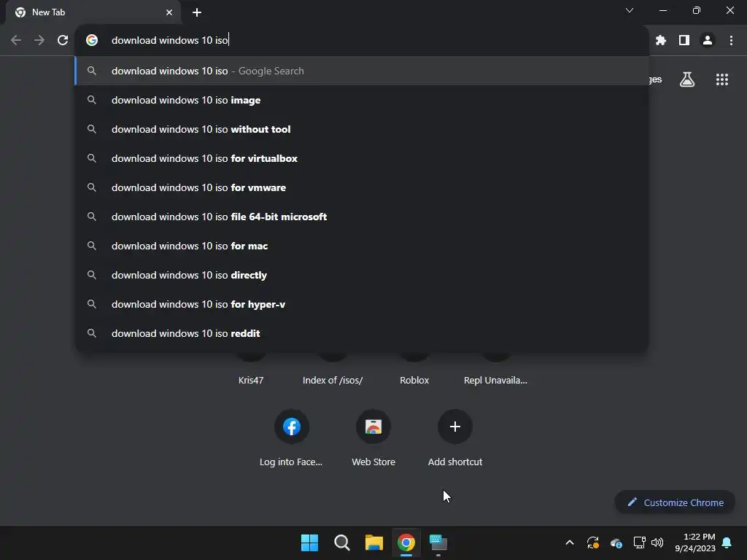Open the Google apps grid

click(722, 79)
